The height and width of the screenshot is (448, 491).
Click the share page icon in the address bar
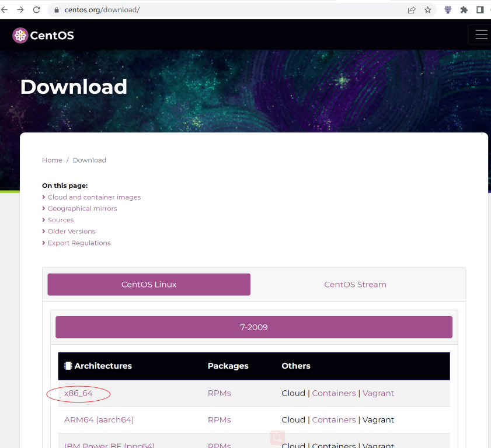412,10
